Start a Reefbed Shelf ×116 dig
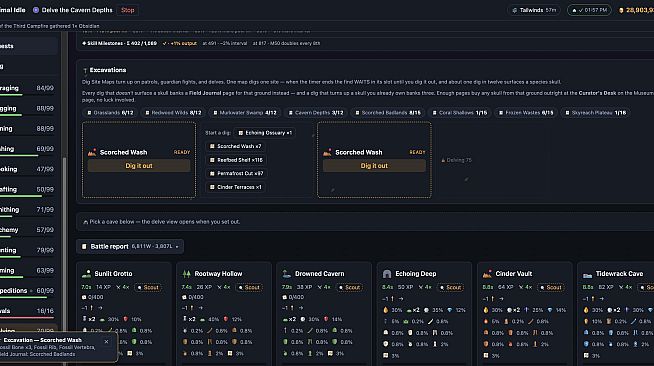 pos(236,160)
